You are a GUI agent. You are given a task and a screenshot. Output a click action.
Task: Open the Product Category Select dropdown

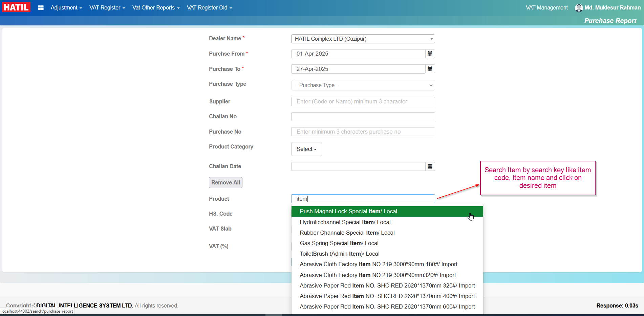pos(306,149)
